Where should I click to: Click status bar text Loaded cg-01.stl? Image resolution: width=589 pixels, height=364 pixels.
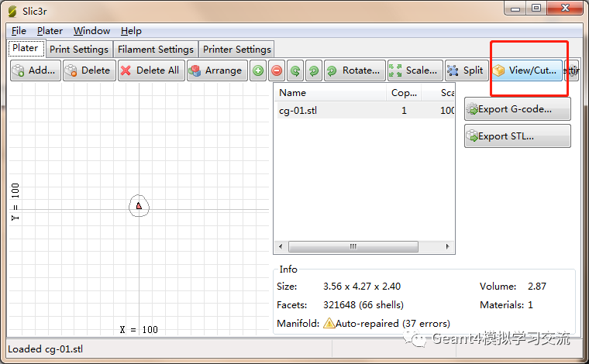[46, 349]
